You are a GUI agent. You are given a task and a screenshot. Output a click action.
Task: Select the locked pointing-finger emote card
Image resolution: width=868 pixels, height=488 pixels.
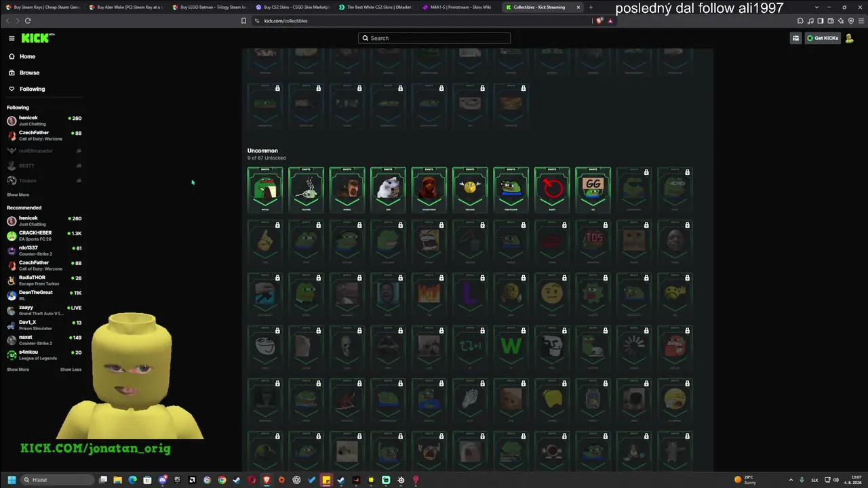[x=265, y=242]
